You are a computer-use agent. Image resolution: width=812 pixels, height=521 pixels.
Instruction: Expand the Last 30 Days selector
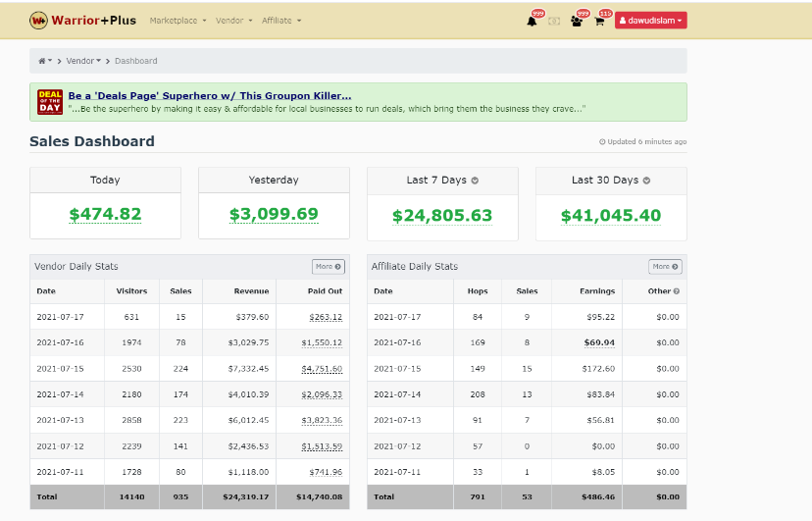646,181
